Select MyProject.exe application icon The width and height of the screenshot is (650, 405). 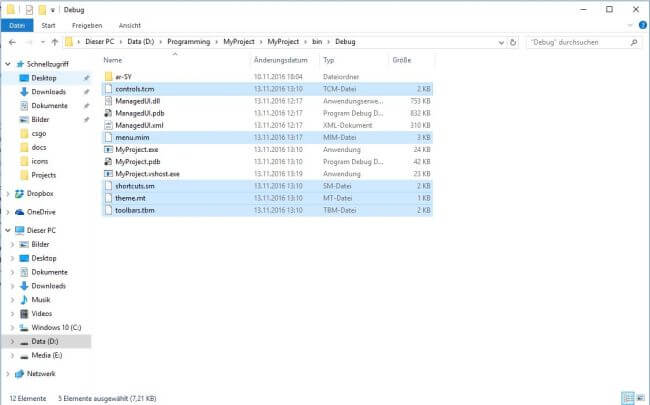pyautogui.click(x=108, y=150)
